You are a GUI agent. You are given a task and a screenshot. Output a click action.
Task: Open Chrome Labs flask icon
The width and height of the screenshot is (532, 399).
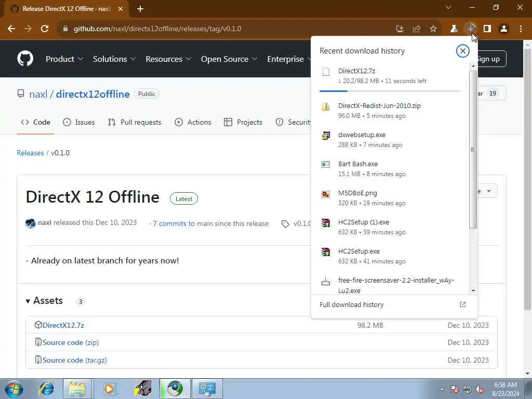pyautogui.click(x=454, y=29)
